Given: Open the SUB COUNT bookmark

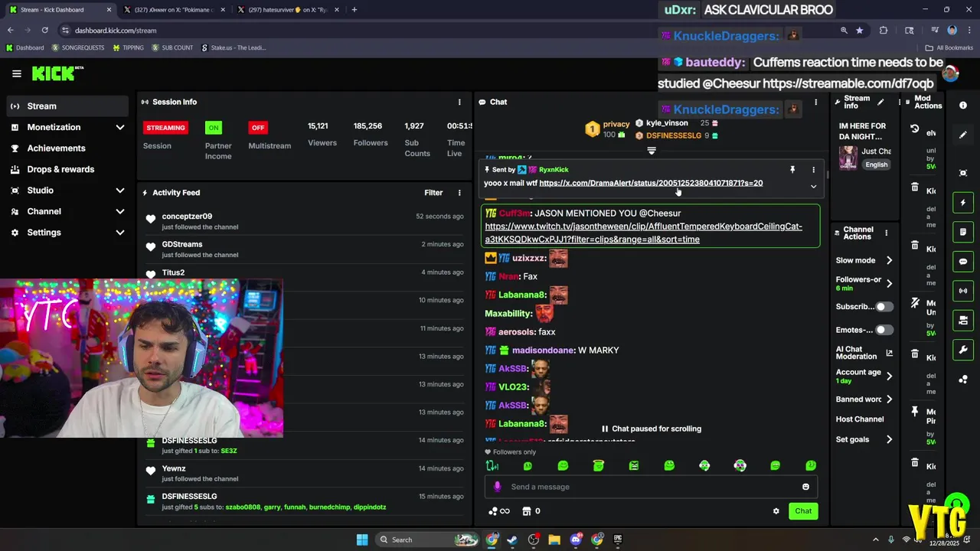Looking at the screenshot, I should tap(172, 47).
